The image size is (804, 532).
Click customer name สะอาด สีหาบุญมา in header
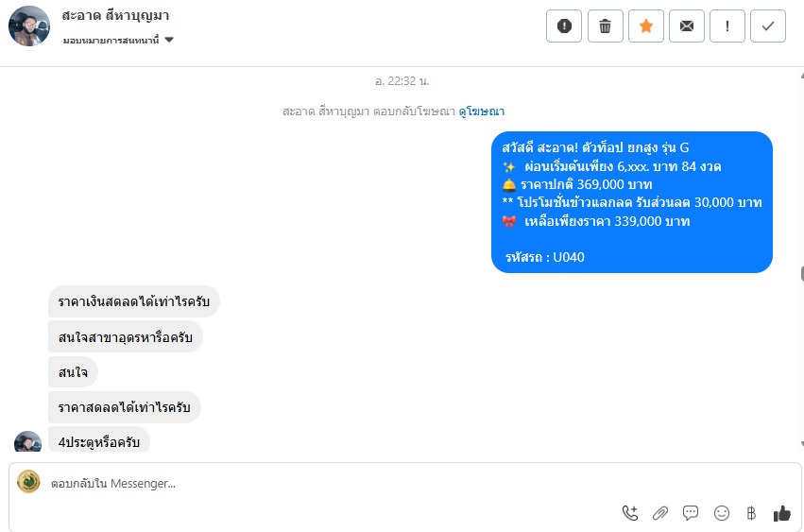(x=115, y=16)
